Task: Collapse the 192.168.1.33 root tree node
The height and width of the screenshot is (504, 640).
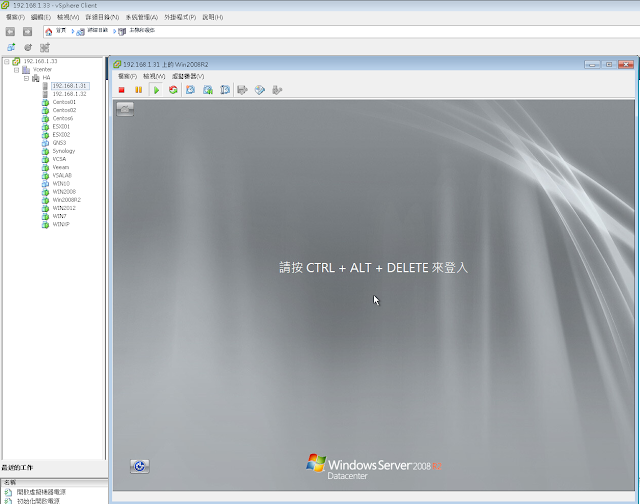Action: pyautogui.click(x=7, y=62)
